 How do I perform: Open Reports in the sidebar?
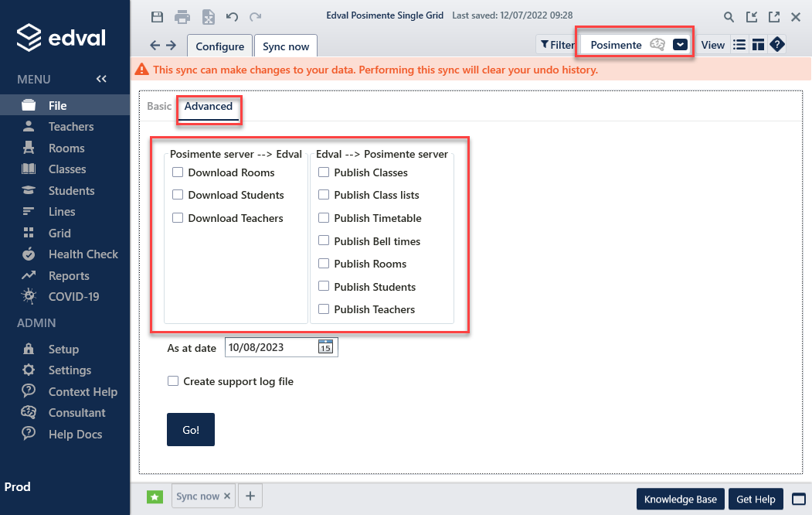(x=65, y=275)
